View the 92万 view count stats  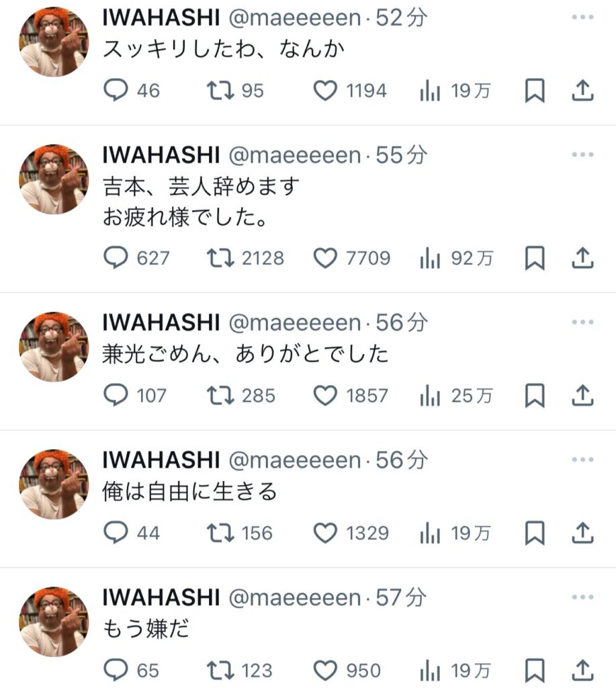(456, 258)
